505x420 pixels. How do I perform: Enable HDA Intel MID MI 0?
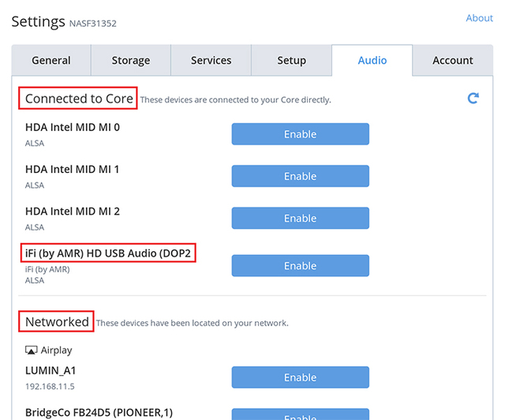point(300,134)
